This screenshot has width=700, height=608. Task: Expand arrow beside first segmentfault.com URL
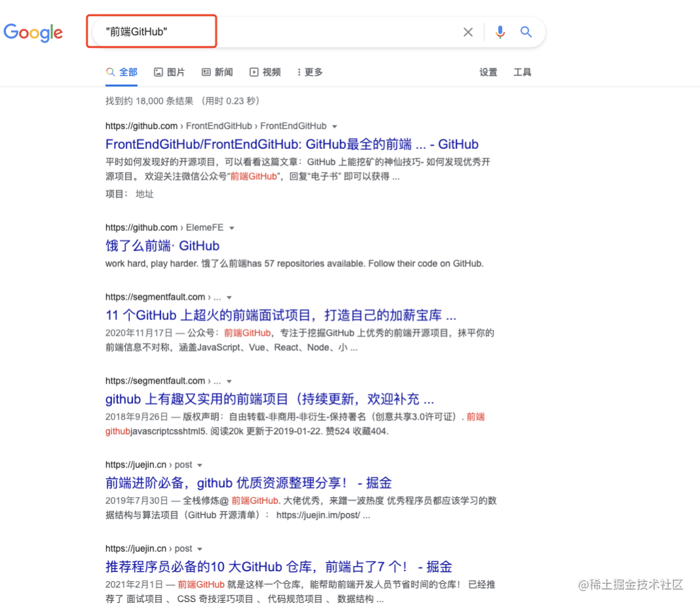point(229,298)
